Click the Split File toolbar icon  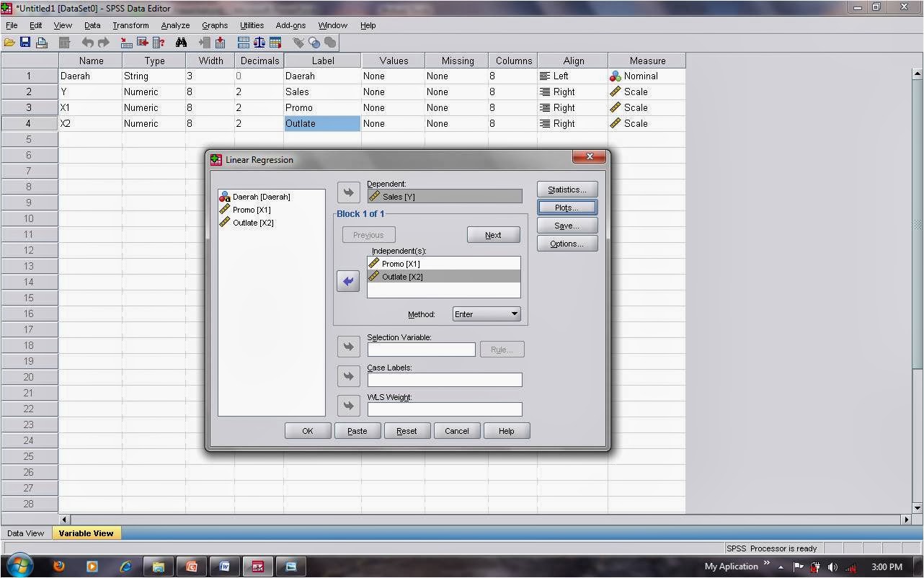tap(244, 43)
